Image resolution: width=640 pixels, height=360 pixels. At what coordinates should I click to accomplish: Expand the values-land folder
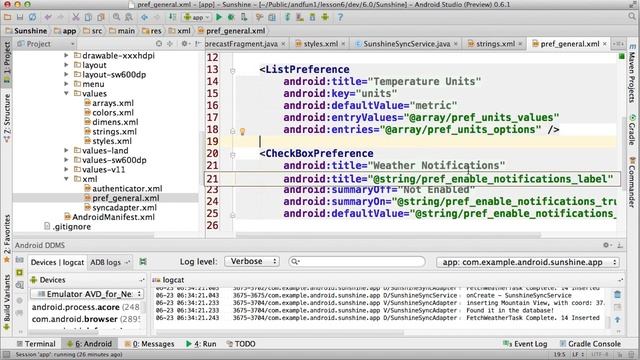pos(66,150)
